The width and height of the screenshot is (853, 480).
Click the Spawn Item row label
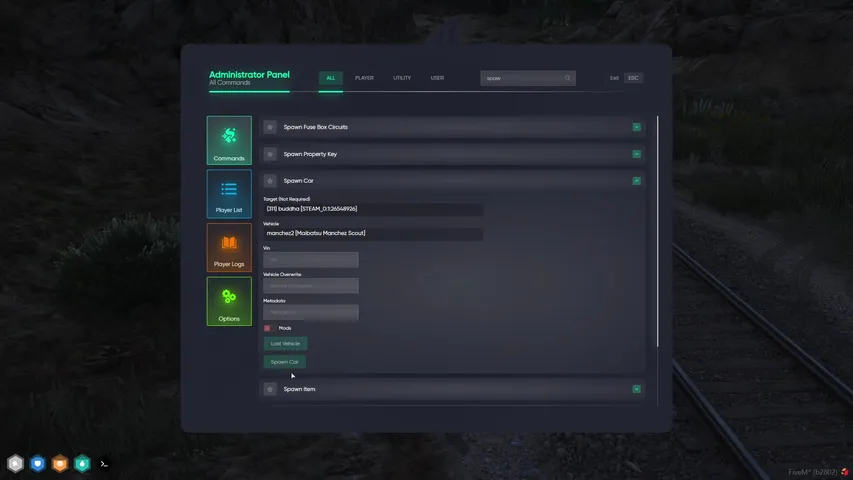(299, 389)
